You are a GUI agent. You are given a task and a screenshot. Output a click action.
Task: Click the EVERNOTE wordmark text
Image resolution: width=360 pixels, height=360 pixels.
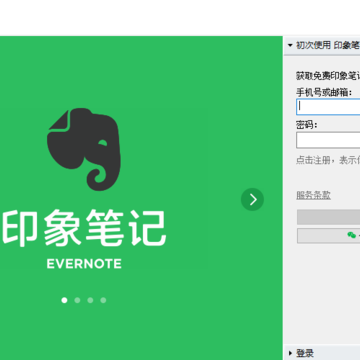[x=84, y=264]
